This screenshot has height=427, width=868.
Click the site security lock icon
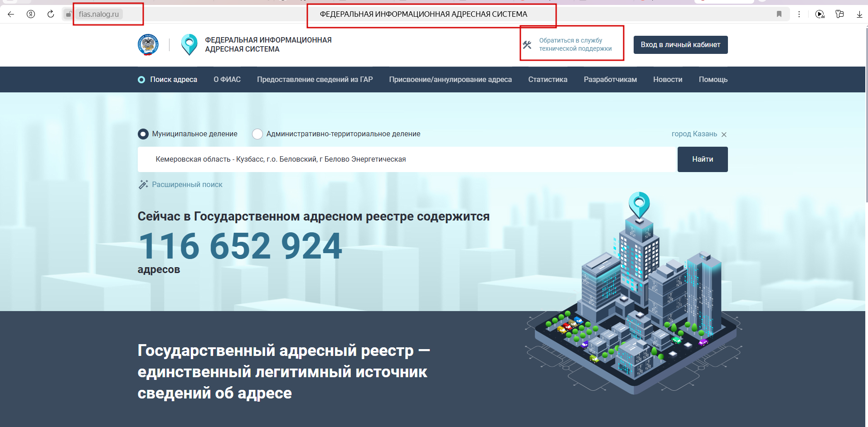68,14
